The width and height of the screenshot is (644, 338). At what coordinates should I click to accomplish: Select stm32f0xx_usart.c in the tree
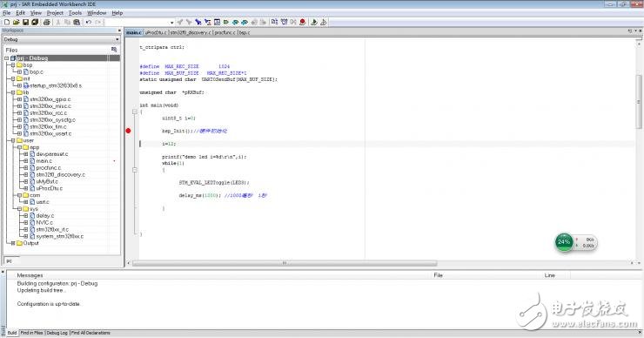click(x=50, y=133)
